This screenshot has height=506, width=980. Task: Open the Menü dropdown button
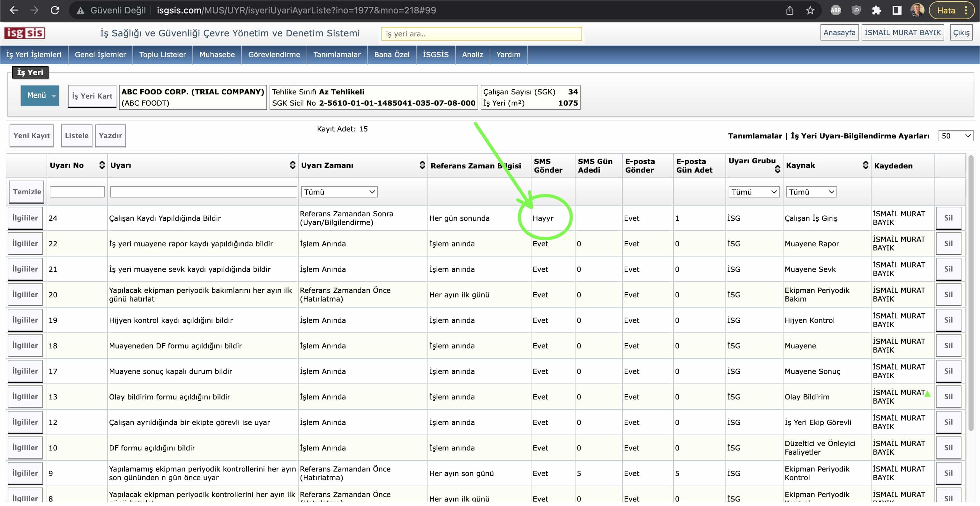(40, 95)
